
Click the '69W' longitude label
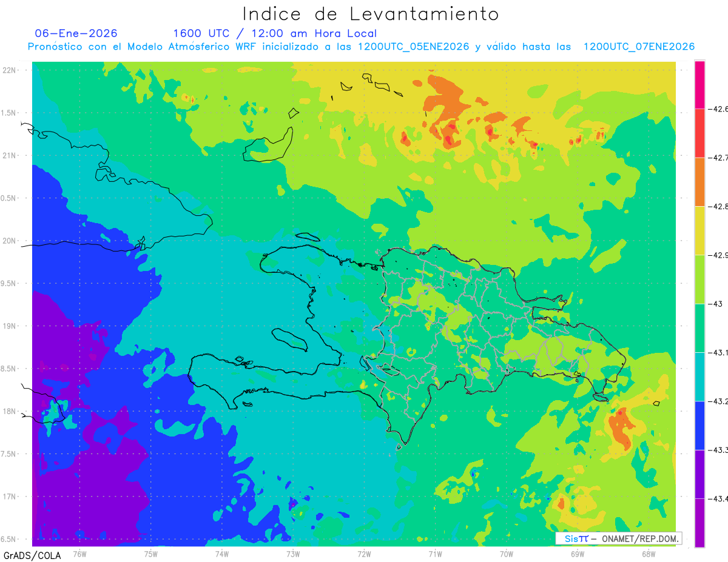point(577,554)
